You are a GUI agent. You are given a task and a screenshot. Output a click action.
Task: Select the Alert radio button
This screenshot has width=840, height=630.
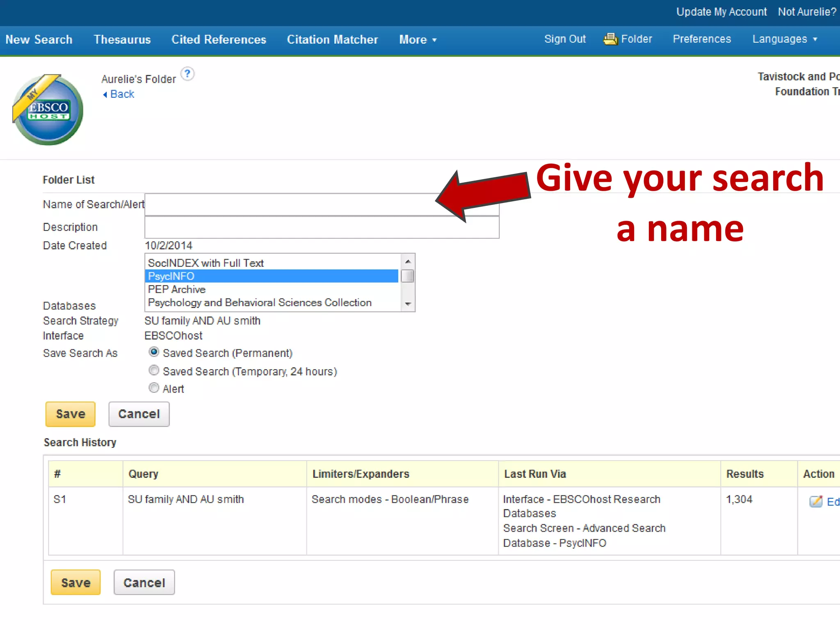[x=154, y=388]
